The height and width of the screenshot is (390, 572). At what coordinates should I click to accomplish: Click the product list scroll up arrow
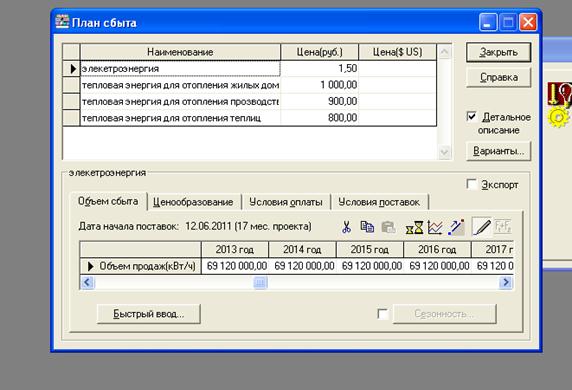pos(444,52)
